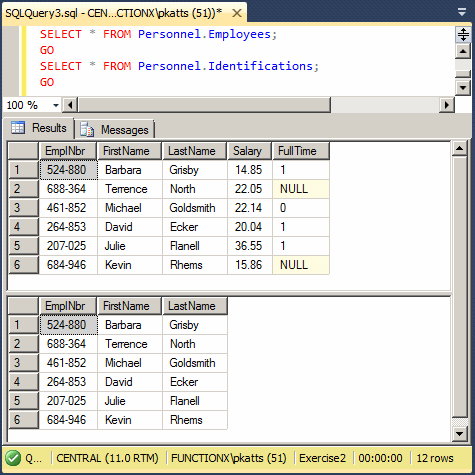Switch to the Results tab
The height and width of the screenshot is (475, 475).
click(39, 128)
